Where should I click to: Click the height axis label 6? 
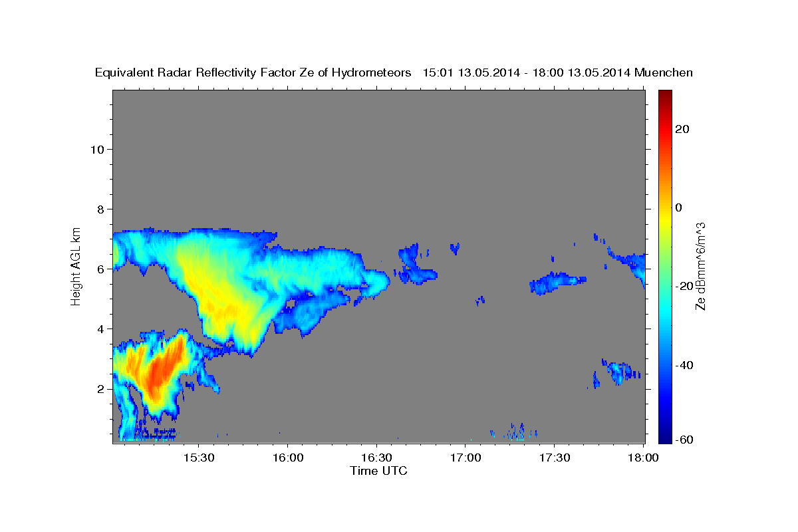[100, 269]
